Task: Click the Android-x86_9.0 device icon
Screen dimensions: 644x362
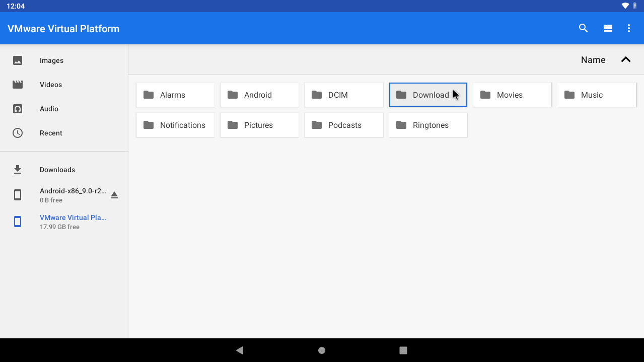Action: point(18,195)
